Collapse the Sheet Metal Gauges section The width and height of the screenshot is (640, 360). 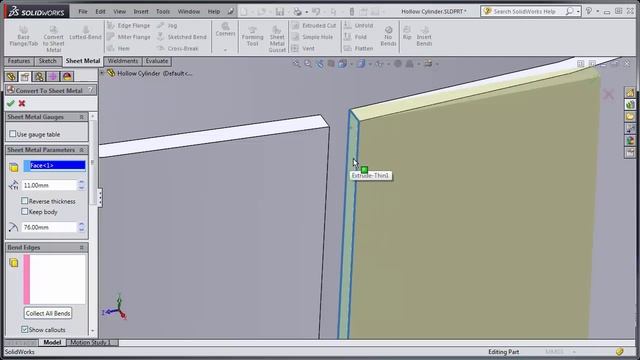[x=81, y=117]
